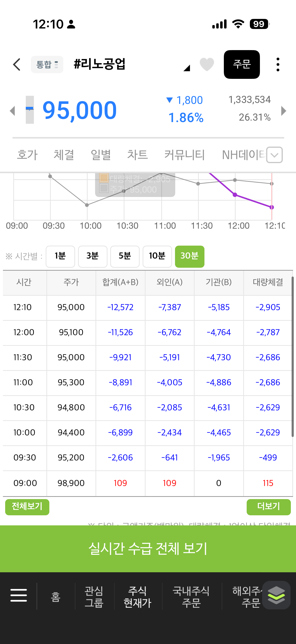296x644 pixels.
Task: Select the 10분 time interval
Action: [157, 256]
